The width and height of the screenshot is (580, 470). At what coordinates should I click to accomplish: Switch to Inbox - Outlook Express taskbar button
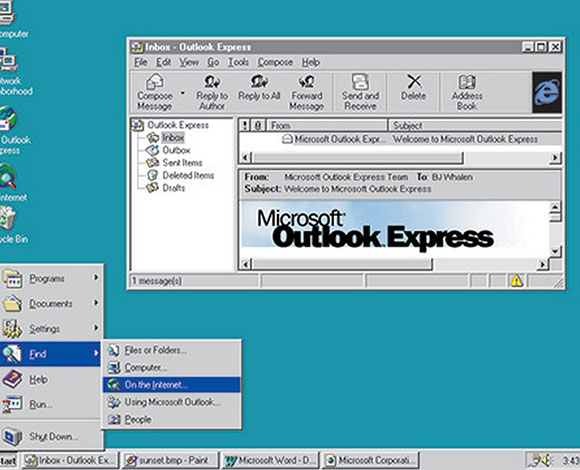[70, 461]
